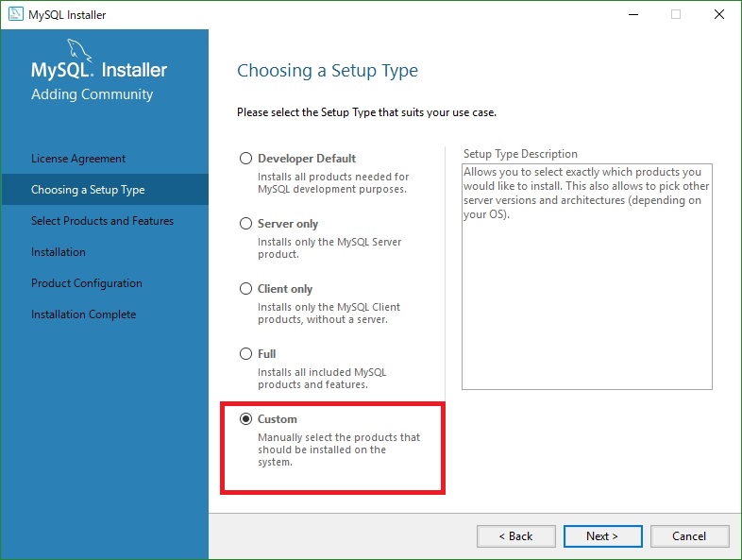The image size is (742, 560).
Task: Close the MySQL Installer window
Action: click(x=719, y=15)
